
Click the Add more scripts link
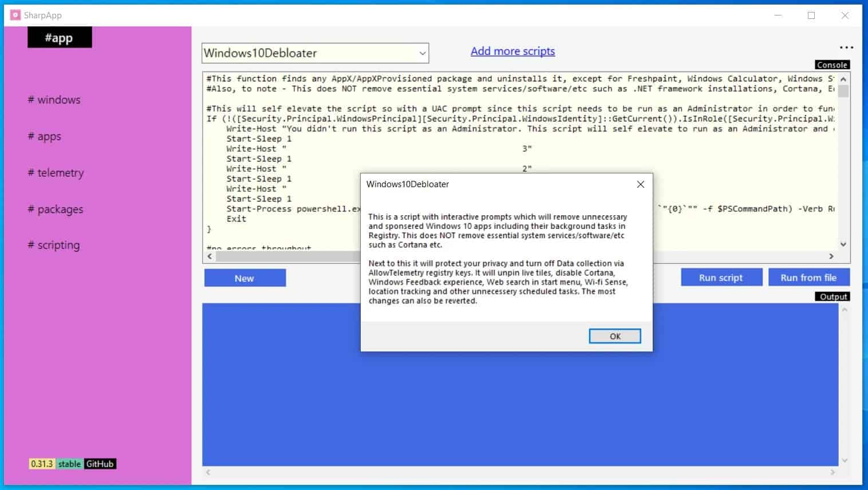pos(512,52)
